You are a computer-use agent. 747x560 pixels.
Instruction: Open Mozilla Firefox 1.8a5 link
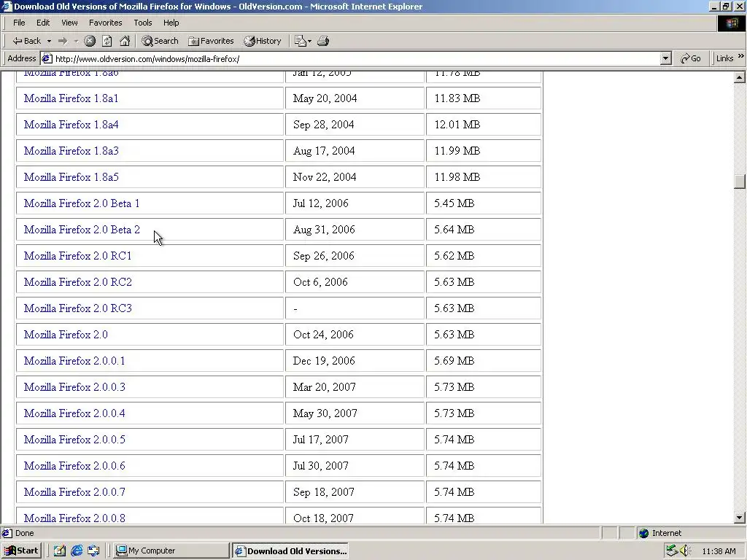71,177
